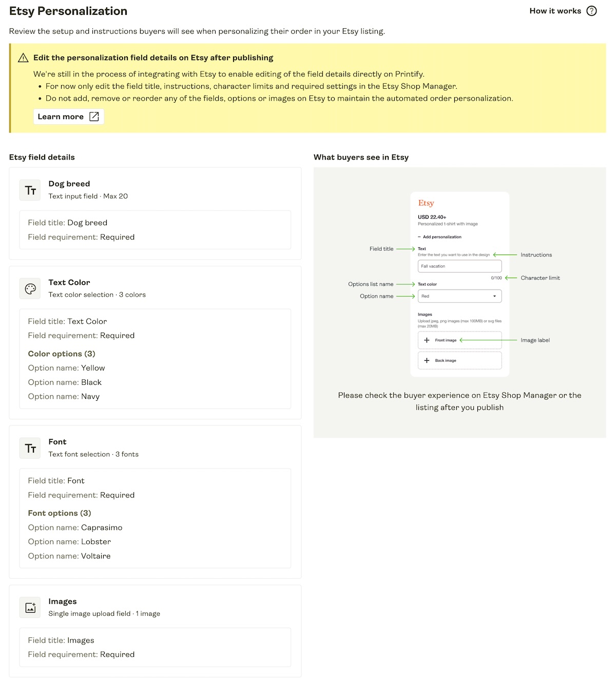Click the Back image upload box
This screenshot has width=616, height=683.
click(459, 360)
